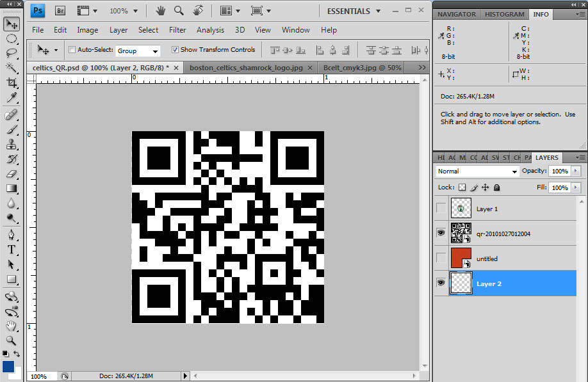This screenshot has height=382, width=588.
Task: Swap foreground and background colors
Action: 17,354
